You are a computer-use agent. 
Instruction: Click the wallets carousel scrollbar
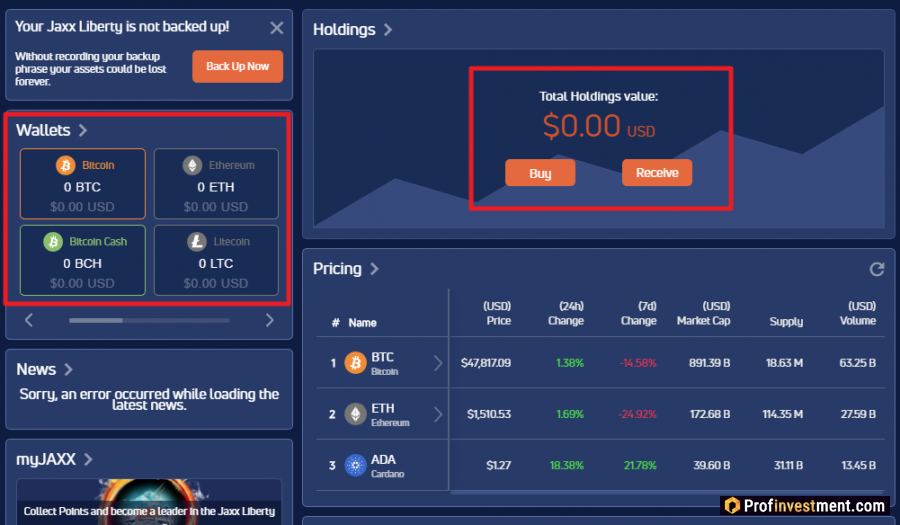(149, 320)
